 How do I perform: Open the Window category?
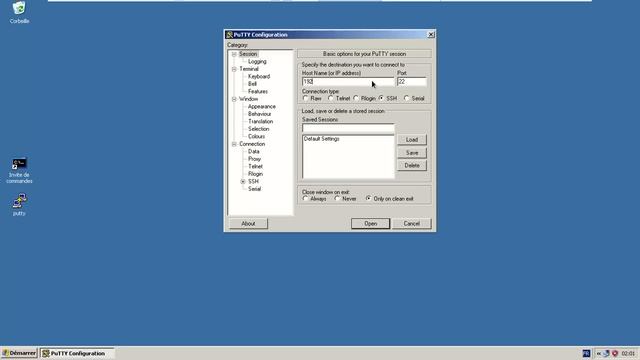coord(249,99)
